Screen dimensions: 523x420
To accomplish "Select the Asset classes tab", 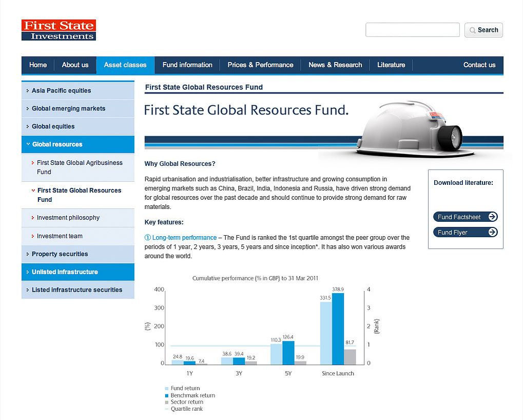I will [x=125, y=65].
